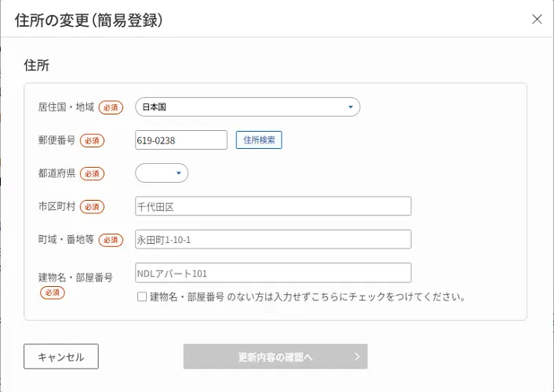Image resolution: width=554 pixels, height=392 pixels.
Task: Click the 郵便番号 field containing 619-0238
Action: 181,140
